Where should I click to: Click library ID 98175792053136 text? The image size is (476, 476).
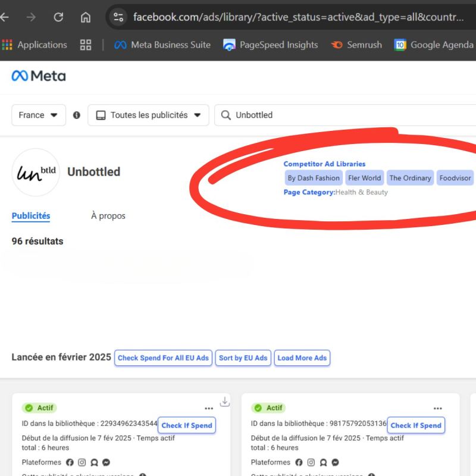click(x=319, y=424)
